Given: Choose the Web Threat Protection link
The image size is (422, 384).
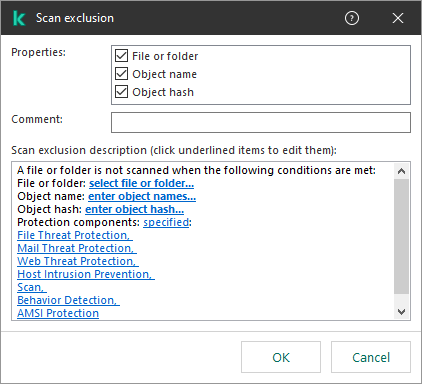Looking at the screenshot, I should click(78, 261).
